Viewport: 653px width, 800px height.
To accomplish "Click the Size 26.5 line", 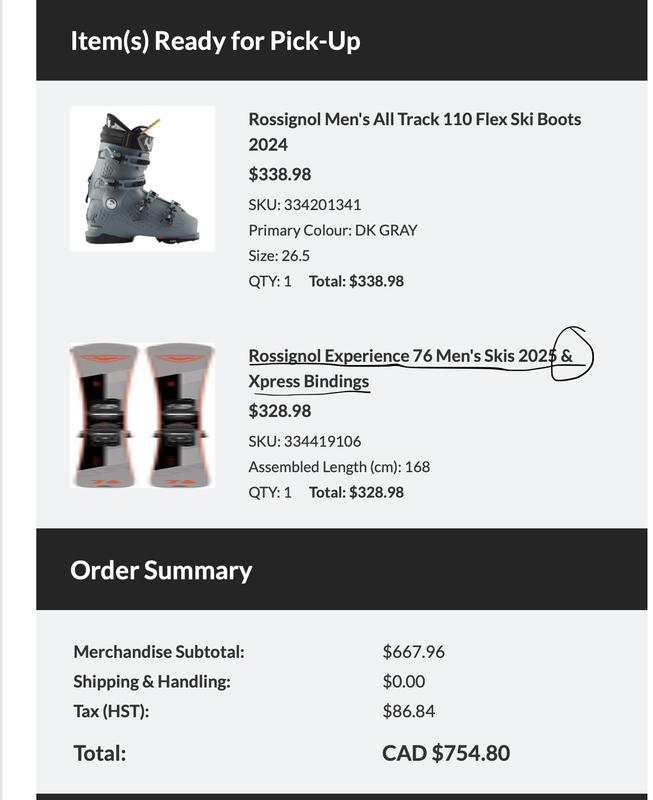I will pos(279,255).
